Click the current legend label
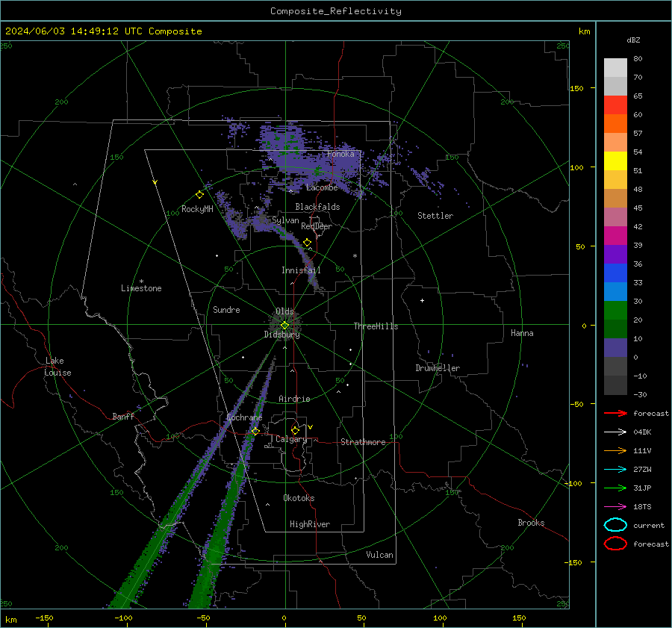This screenshot has width=672, height=628. (649, 525)
